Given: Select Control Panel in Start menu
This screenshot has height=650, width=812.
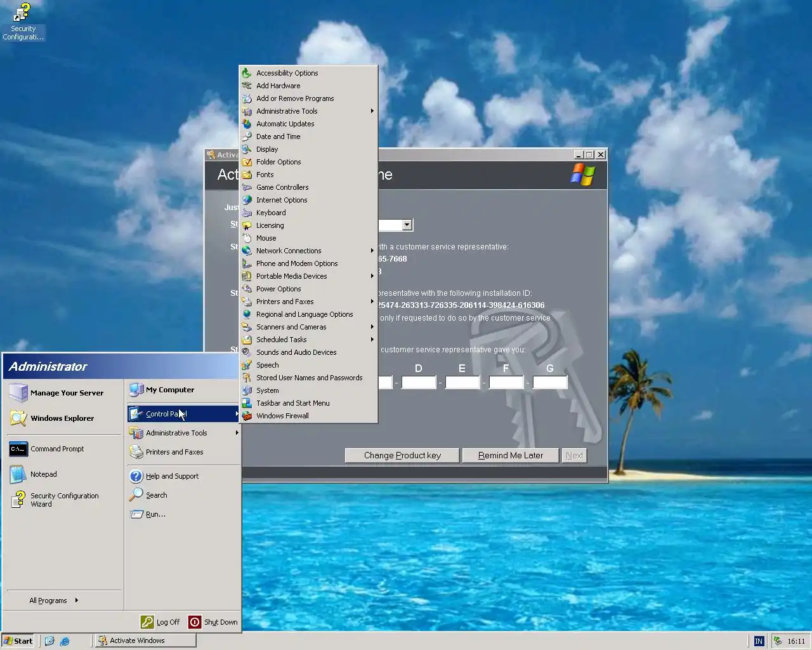Looking at the screenshot, I should click(184, 414).
